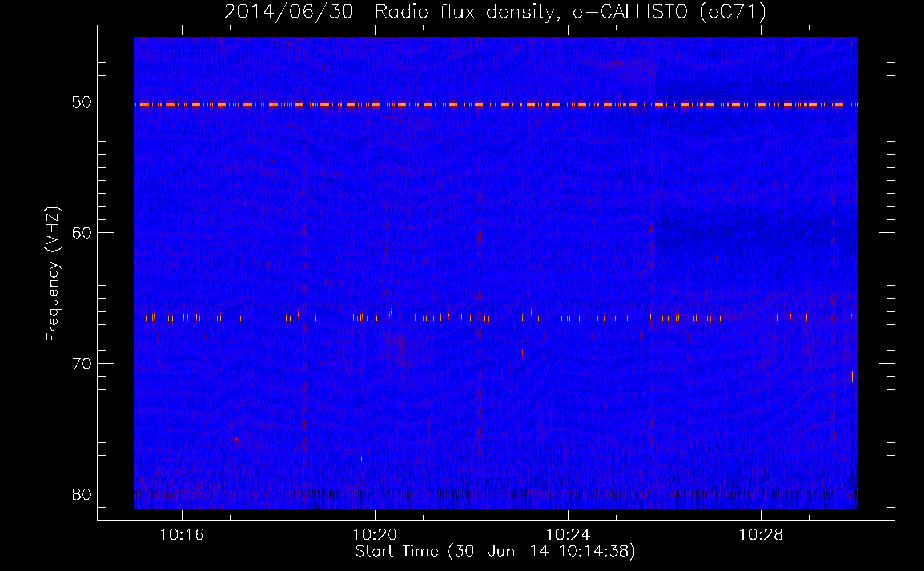Screen dimensions: 924x571
Task: Click the bright red-orange interference line at 50 MHz
Action: click(496, 105)
